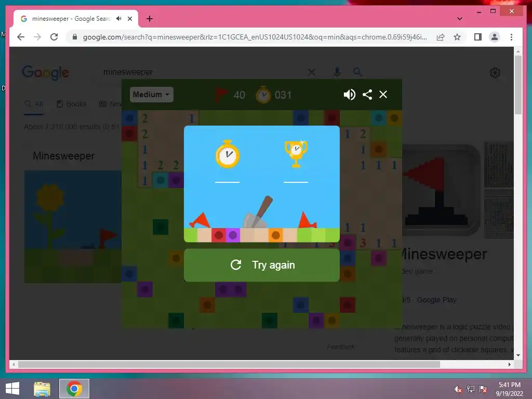Click the trophy best-time icon
Viewport: 532px width, 399px height.
pyautogui.click(x=296, y=154)
